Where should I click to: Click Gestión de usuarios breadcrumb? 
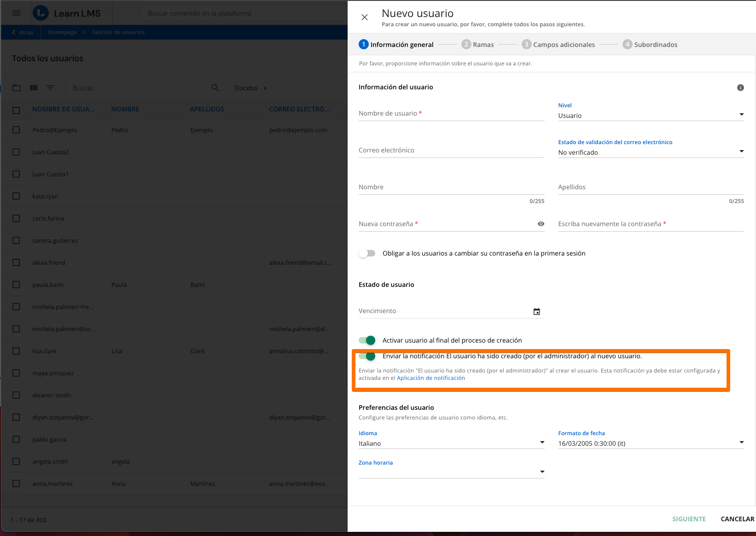click(118, 32)
